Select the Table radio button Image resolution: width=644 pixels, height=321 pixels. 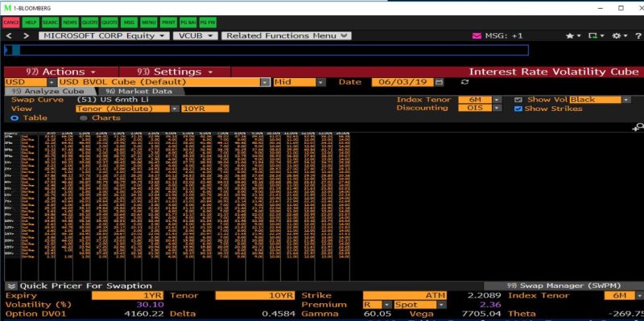click(14, 118)
